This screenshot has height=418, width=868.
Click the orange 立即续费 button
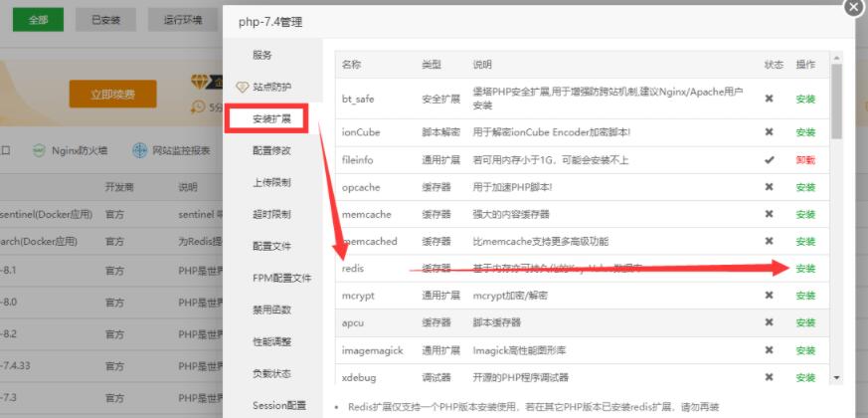(x=112, y=95)
